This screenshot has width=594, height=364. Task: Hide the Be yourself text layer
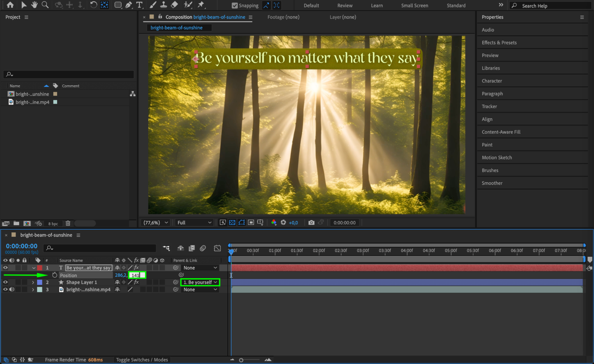coord(5,268)
